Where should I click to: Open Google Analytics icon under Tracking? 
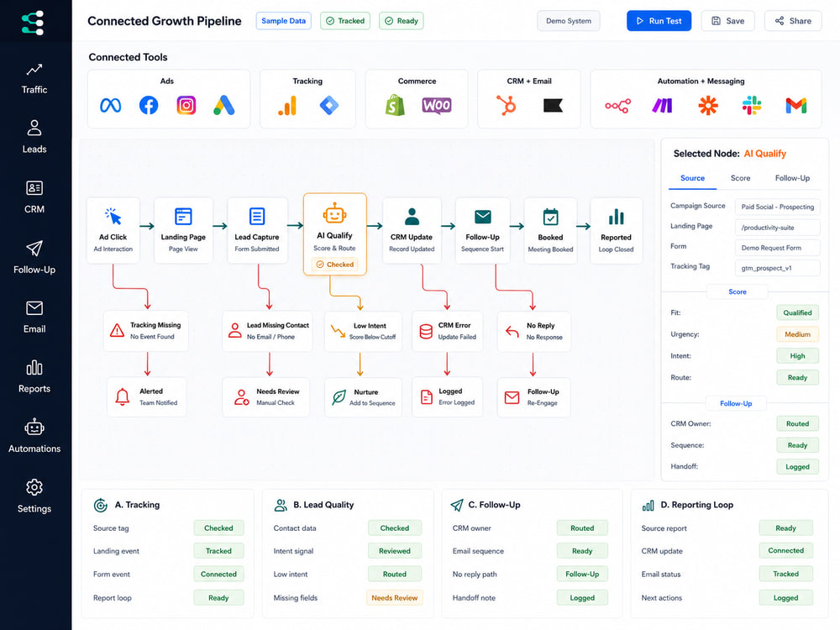[287, 105]
